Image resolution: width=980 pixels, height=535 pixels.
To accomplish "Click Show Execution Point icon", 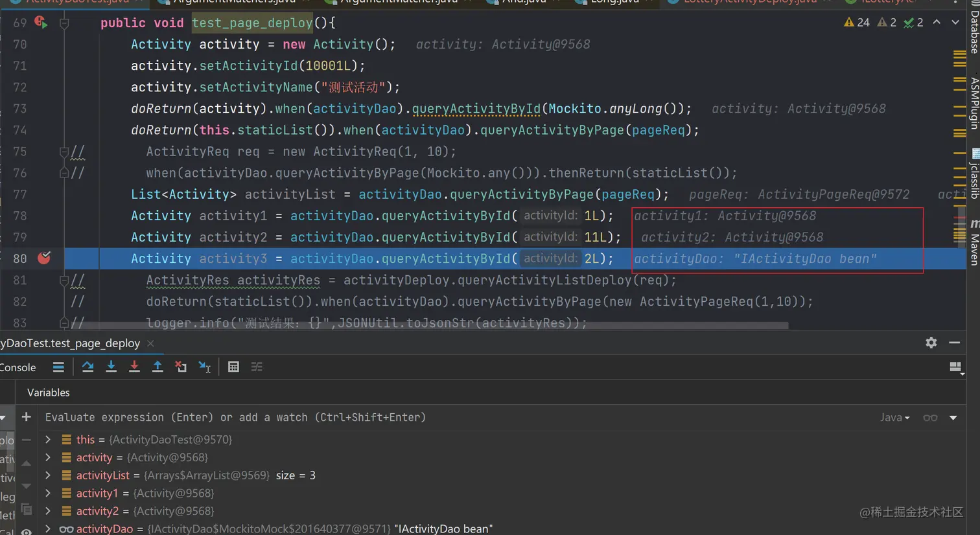I will coord(58,367).
